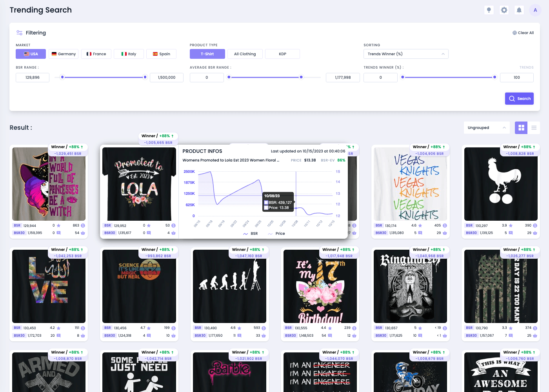Click the filtering sliders icon

tap(19, 33)
